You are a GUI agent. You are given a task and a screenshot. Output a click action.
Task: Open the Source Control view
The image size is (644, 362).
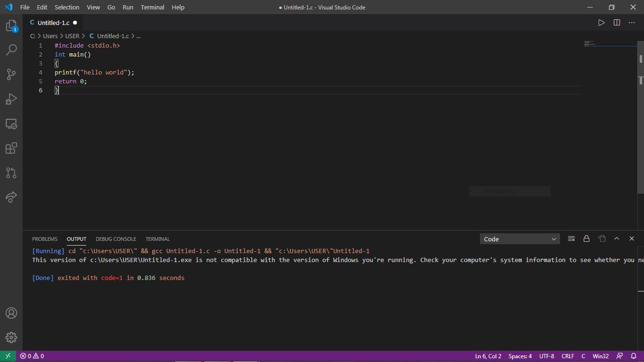(x=11, y=74)
